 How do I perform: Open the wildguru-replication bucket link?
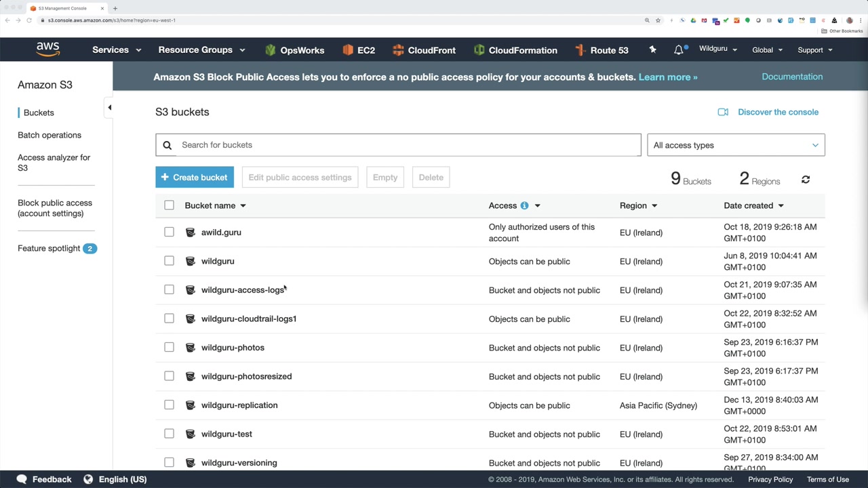(x=239, y=405)
